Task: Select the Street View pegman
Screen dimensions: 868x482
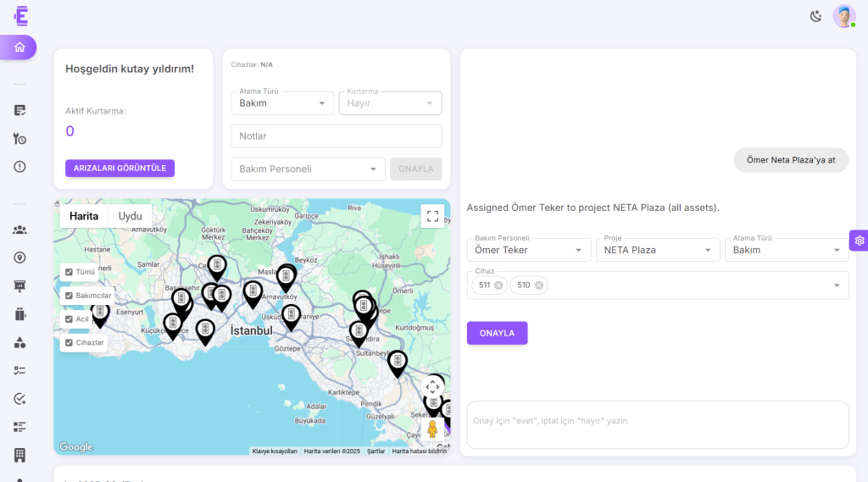Action: 432,429
